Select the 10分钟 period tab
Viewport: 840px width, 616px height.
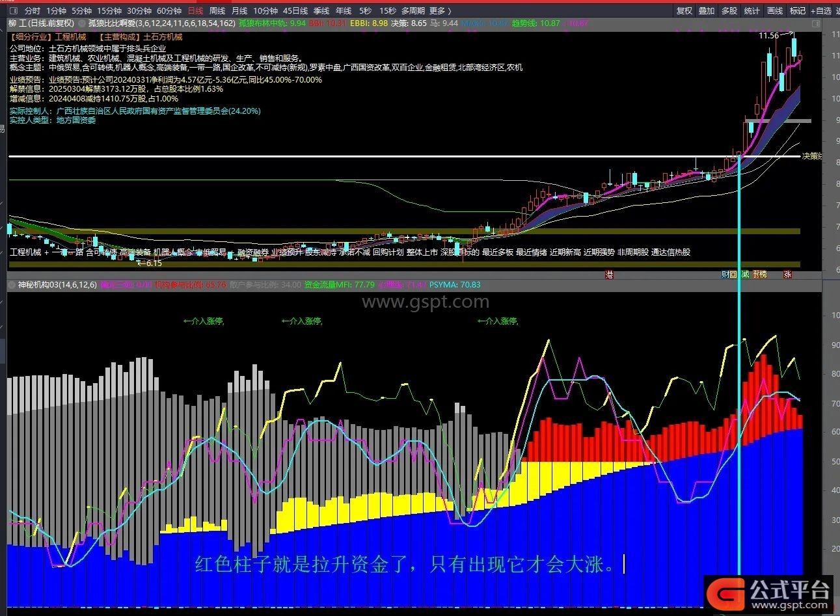click(x=265, y=10)
